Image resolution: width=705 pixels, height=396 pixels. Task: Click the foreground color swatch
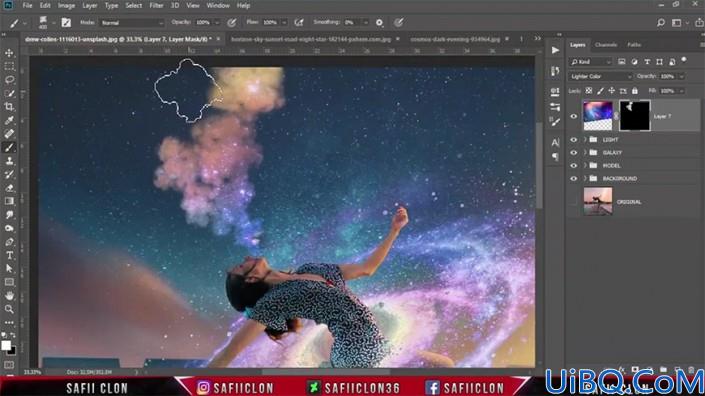click(x=6, y=345)
